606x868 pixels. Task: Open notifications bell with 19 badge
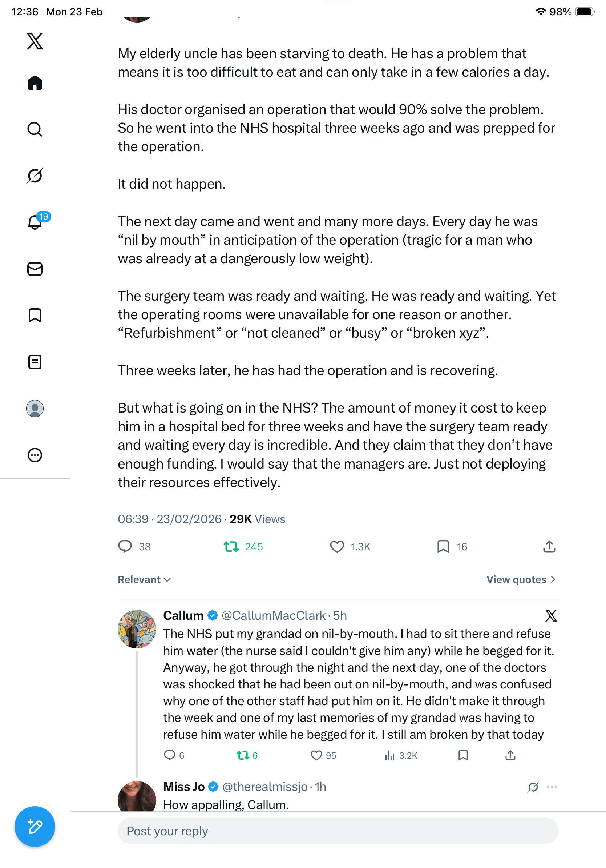click(x=36, y=222)
